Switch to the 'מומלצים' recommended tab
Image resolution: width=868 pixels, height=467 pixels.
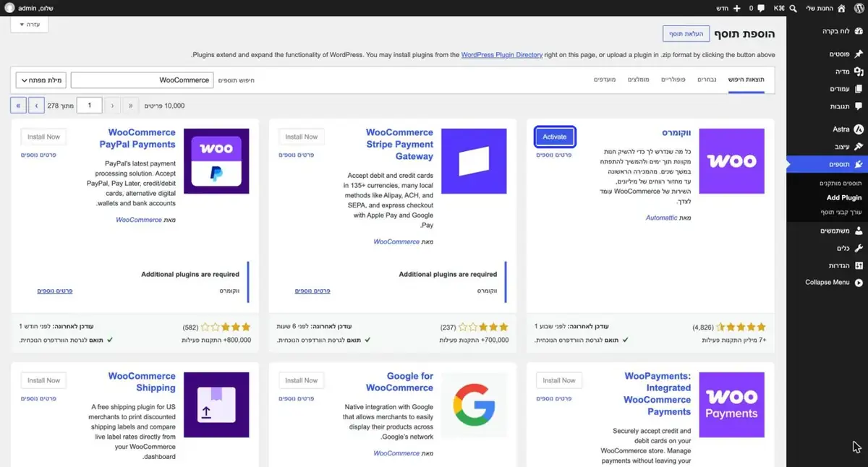tap(638, 80)
